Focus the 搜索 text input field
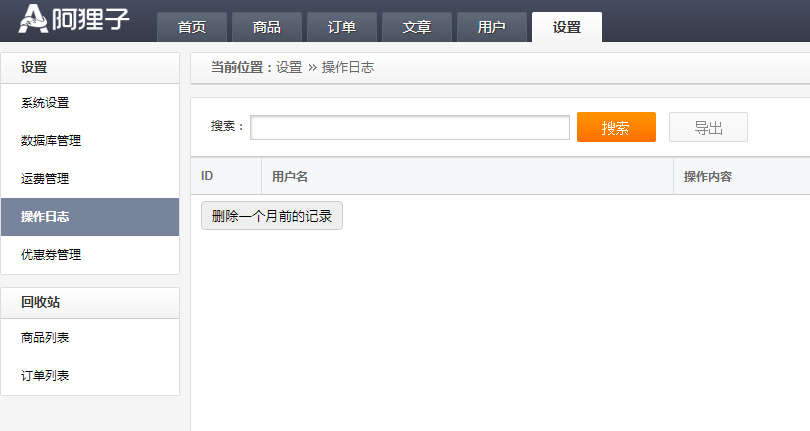Screen dimensions: 810x431 [x=409, y=128]
